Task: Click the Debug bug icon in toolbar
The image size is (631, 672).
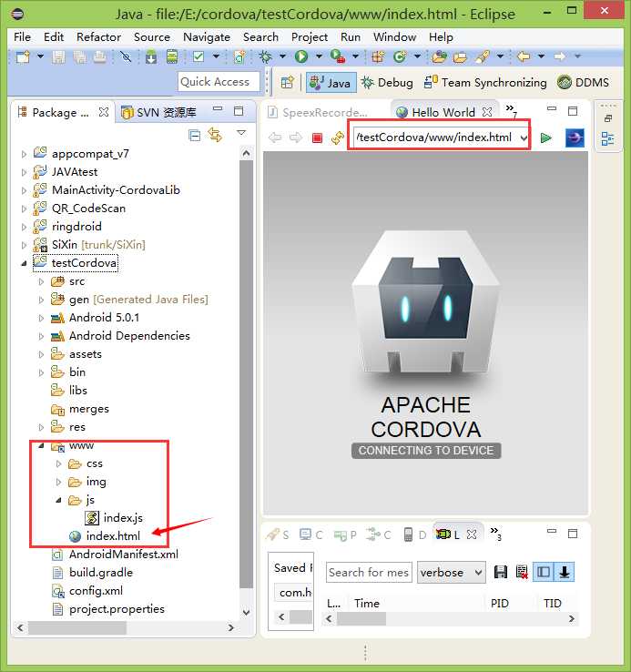Action: point(265,56)
